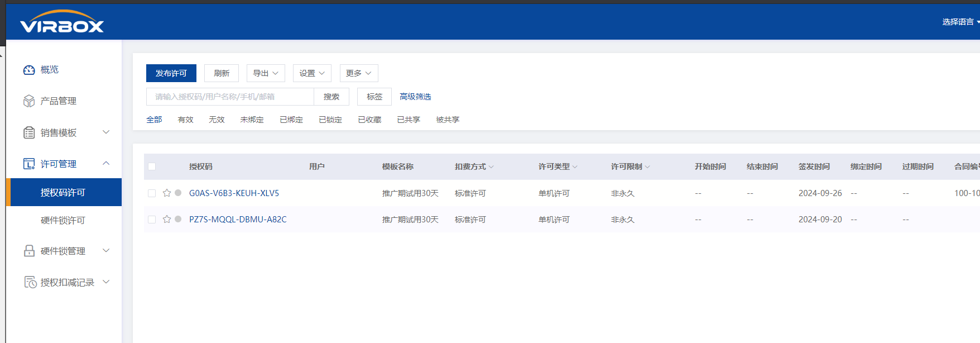Viewport: 980px width, 343px height.
Task: Switch to the 无效 filter tab
Action: pos(217,120)
